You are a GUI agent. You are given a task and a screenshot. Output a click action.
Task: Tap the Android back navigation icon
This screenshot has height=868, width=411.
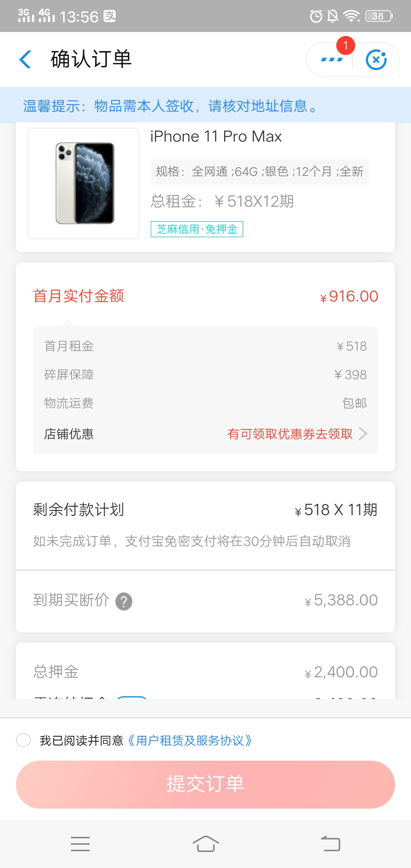click(330, 844)
